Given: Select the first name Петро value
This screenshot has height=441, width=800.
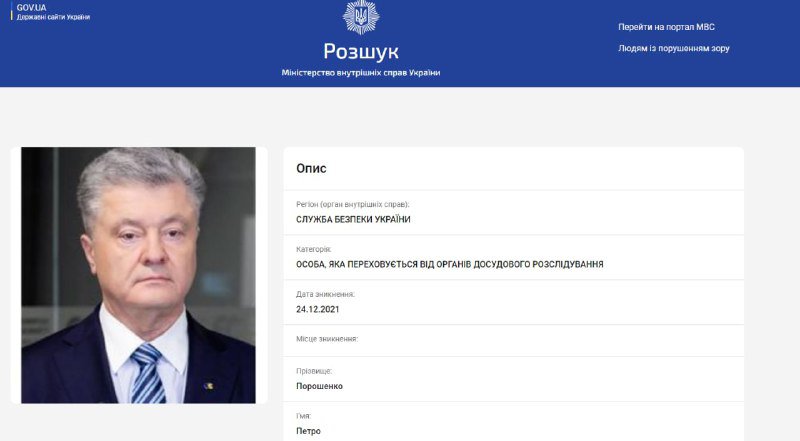Looking at the screenshot, I should [308, 431].
